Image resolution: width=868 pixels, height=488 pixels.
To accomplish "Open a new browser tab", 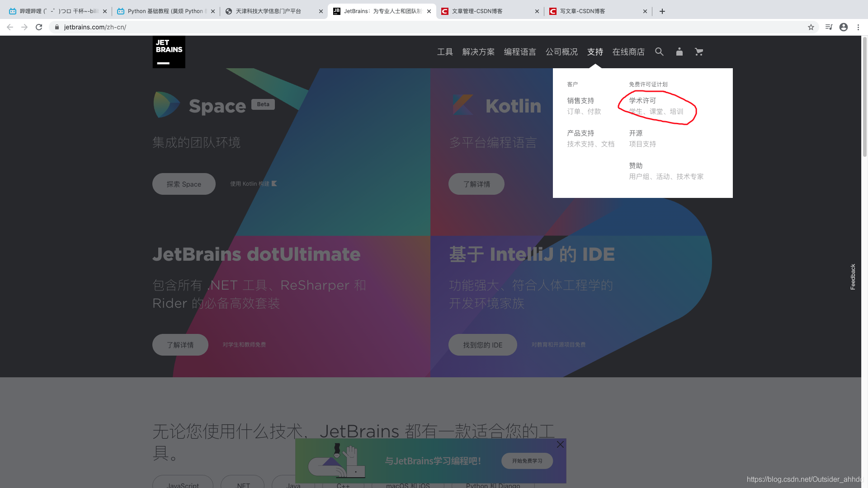I will (x=662, y=11).
